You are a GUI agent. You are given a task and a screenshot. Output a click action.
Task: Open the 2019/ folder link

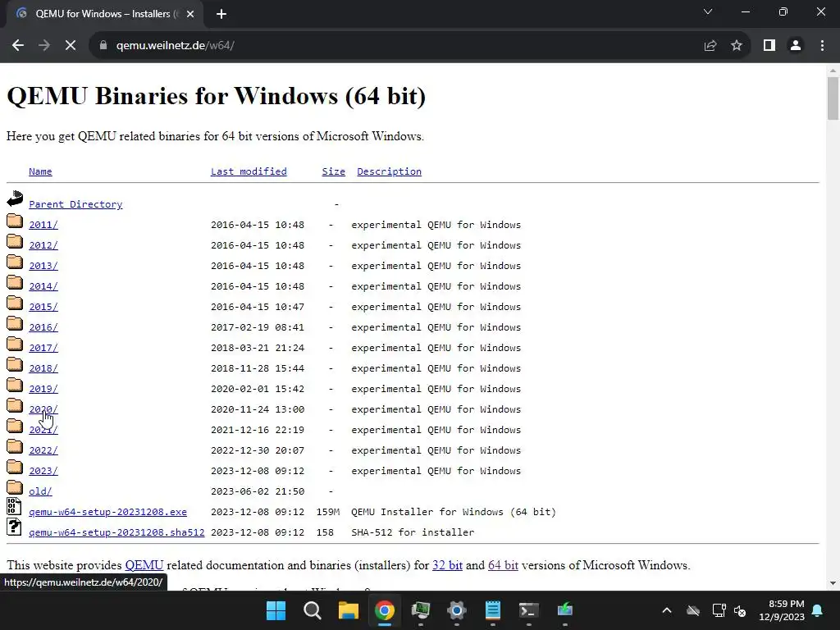coord(43,389)
